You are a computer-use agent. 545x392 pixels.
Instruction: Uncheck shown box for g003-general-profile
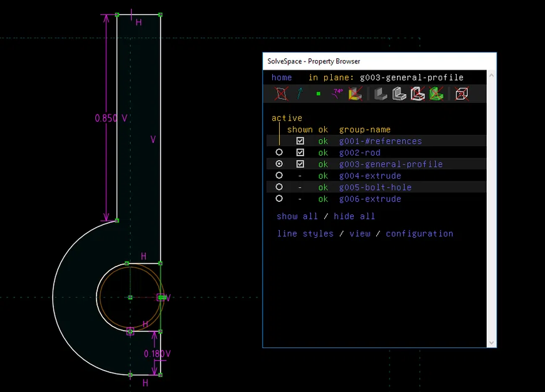tap(300, 164)
